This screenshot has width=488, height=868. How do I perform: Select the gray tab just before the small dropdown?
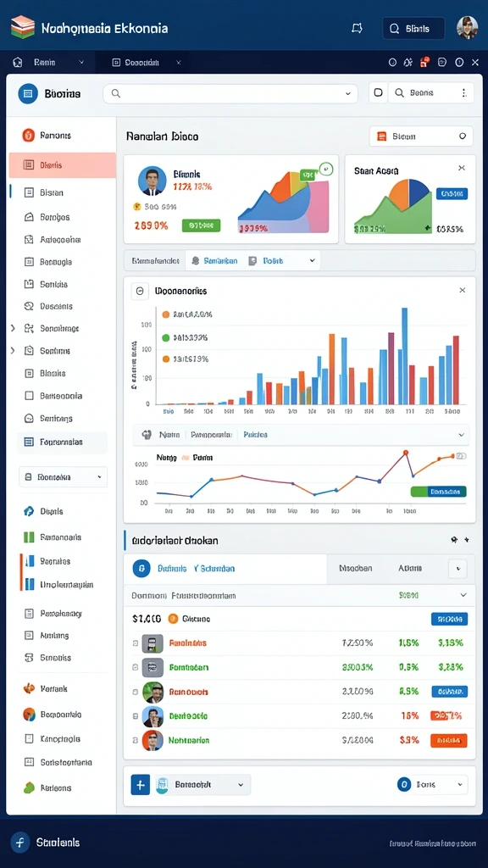pos(410,569)
